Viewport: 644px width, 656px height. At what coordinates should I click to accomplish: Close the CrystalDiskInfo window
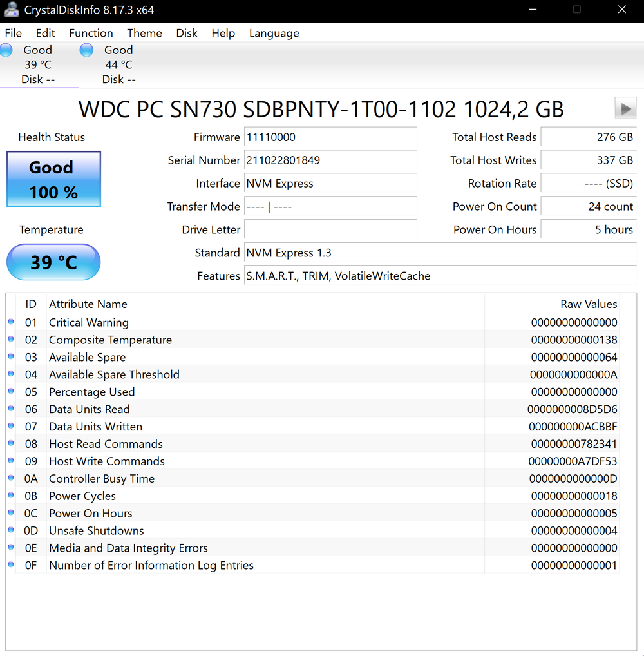tap(622, 9)
